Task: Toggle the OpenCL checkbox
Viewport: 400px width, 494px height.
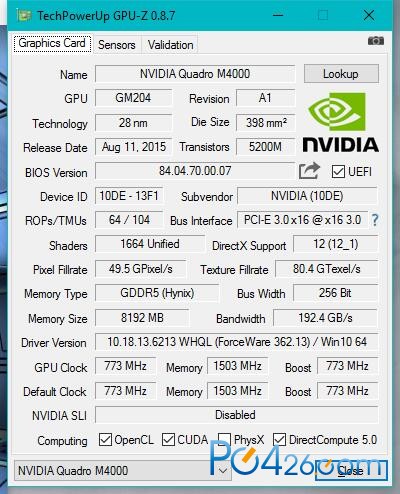Action: click(x=105, y=440)
